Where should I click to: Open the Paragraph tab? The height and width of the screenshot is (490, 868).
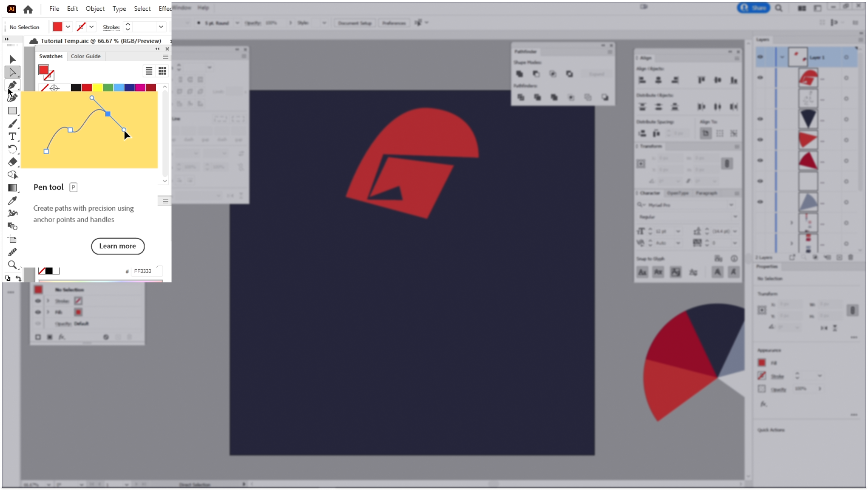point(706,193)
